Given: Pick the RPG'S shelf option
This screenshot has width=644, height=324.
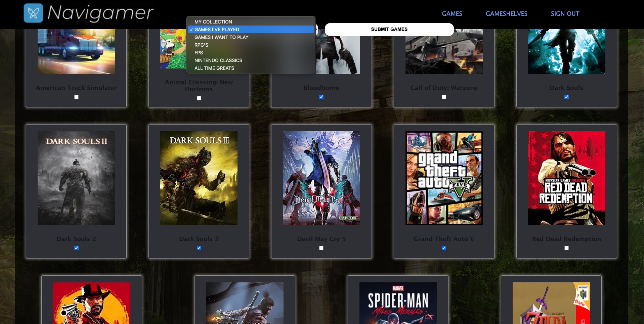Looking at the screenshot, I should tap(251, 45).
